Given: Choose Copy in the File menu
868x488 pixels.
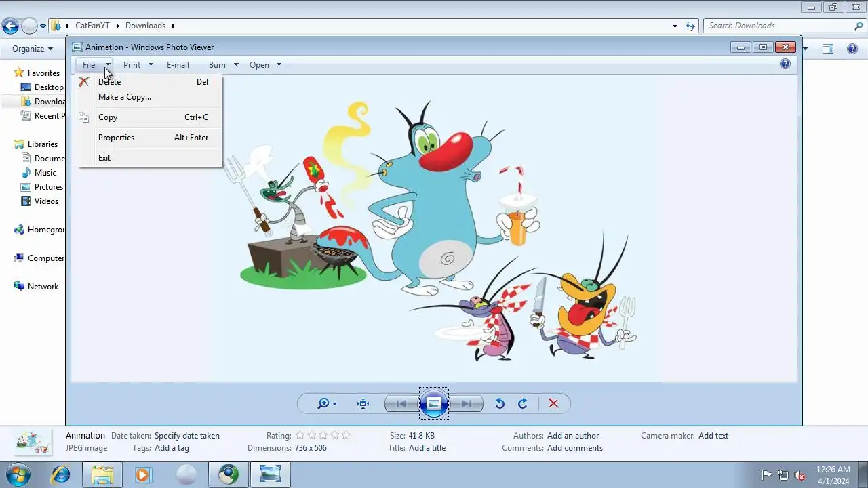Looking at the screenshot, I should click(x=108, y=117).
